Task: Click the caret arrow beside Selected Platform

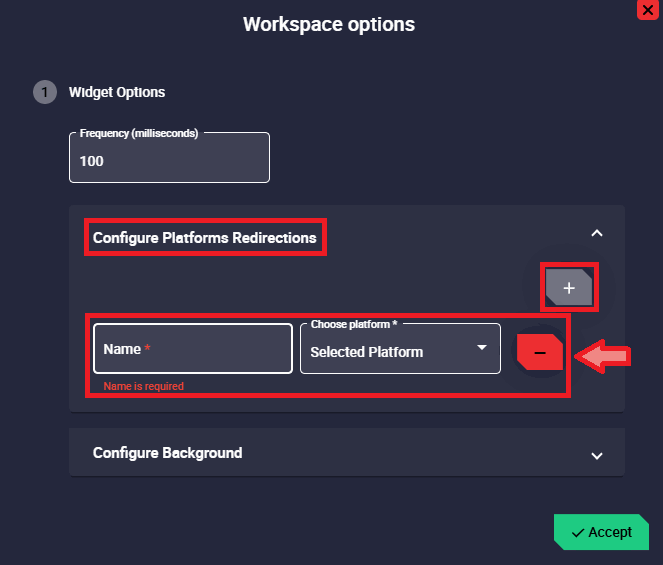Action: click(482, 347)
